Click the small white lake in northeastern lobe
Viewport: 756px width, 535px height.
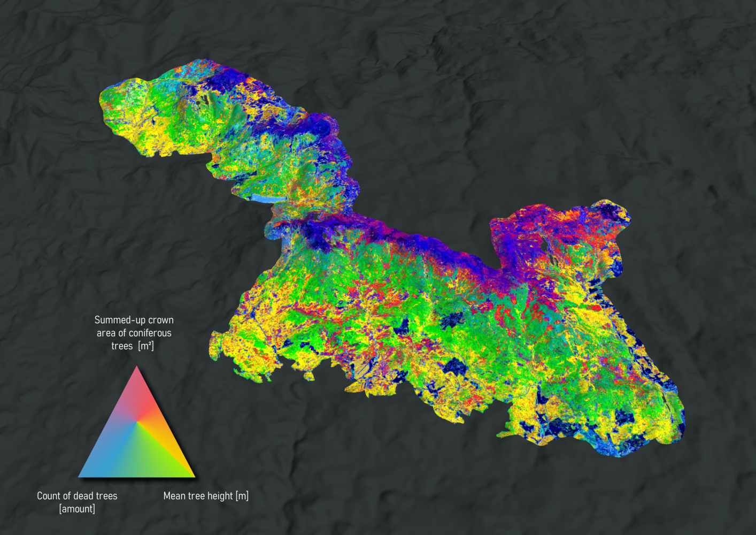point(544,245)
